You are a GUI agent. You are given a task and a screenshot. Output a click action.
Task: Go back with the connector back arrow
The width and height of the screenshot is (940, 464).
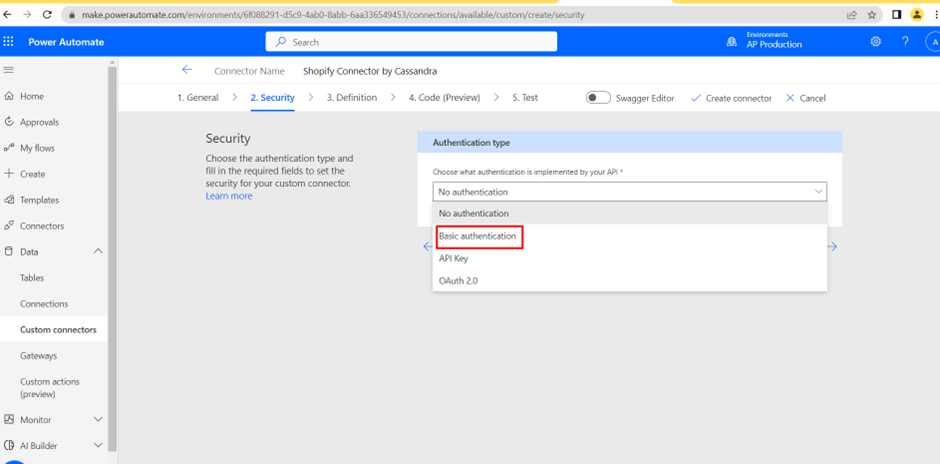point(187,70)
